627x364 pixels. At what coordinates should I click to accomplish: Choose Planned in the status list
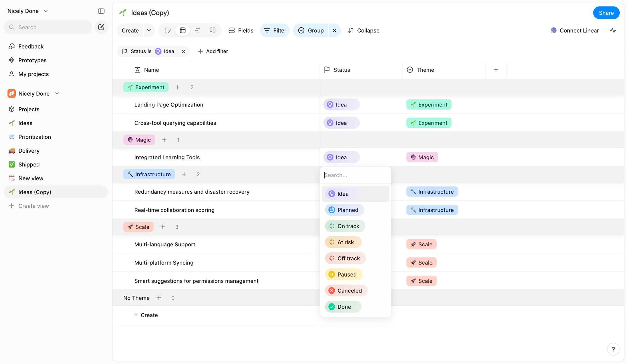(344, 210)
